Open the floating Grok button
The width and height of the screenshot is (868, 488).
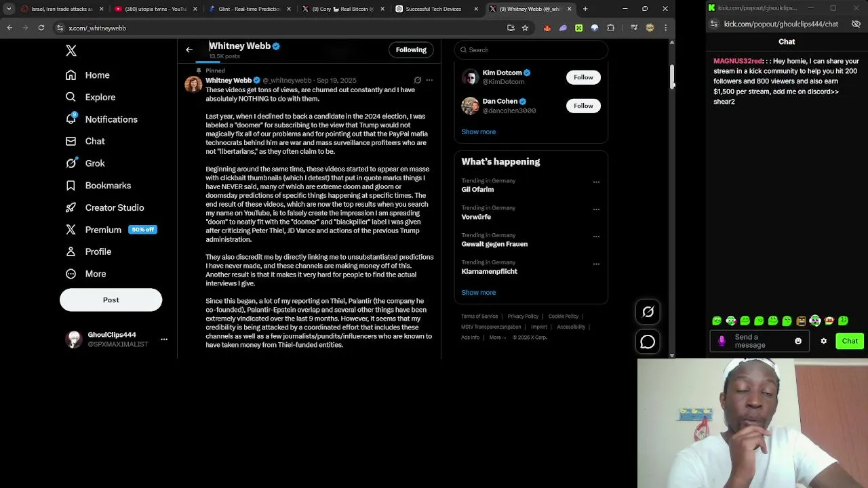point(648,312)
